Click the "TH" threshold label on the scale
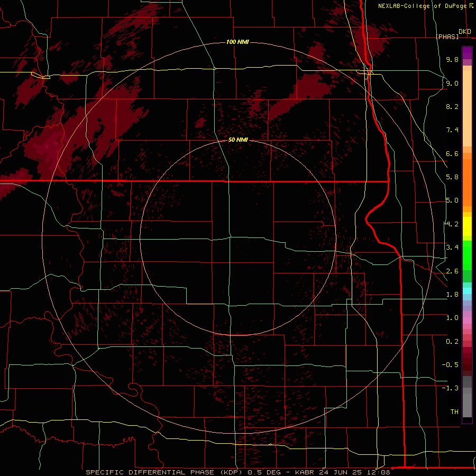The image size is (476, 476). [454, 412]
